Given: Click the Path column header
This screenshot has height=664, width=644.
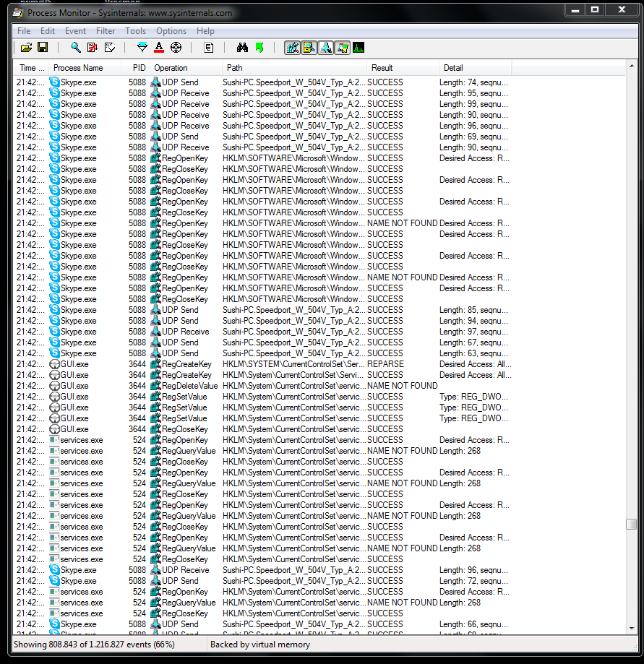Looking at the screenshot, I should click(x=294, y=68).
